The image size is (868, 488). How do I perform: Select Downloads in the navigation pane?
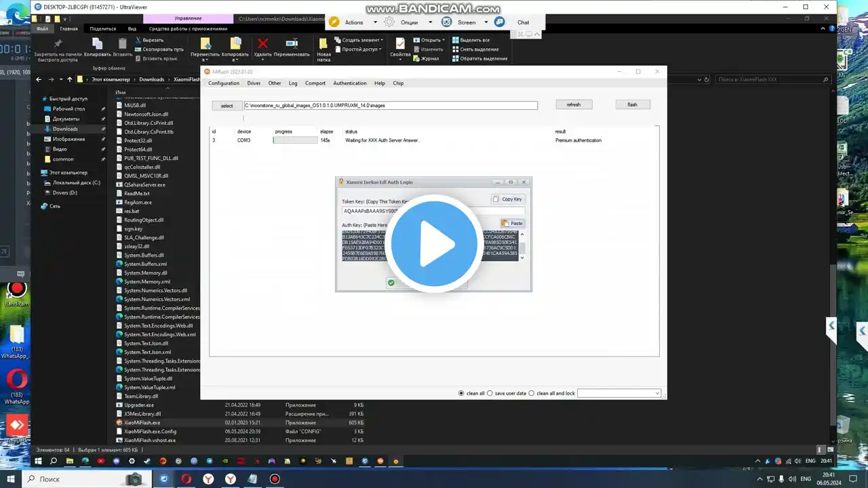point(65,129)
